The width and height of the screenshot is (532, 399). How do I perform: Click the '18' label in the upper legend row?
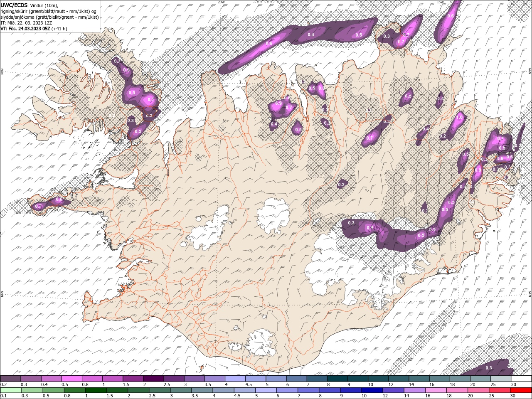[x=452, y=384]
